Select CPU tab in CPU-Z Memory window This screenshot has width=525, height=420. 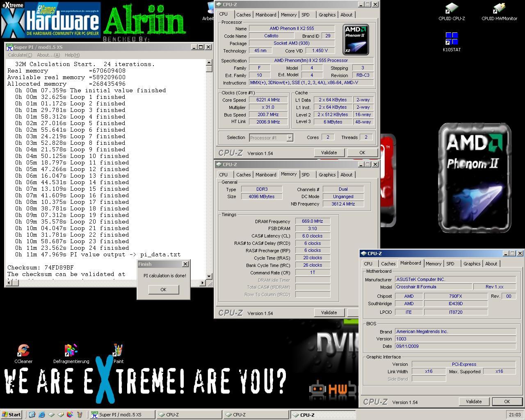224,175
